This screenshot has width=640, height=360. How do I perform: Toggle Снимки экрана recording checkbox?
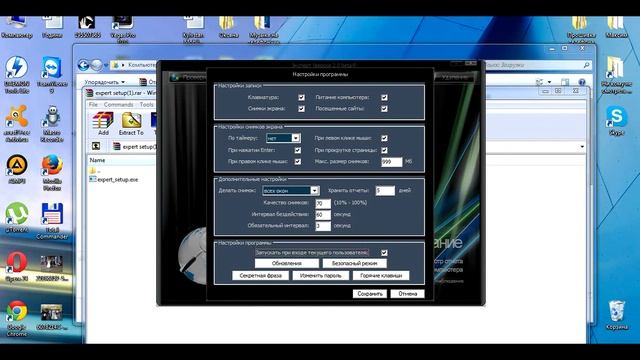tap(301, 109)
